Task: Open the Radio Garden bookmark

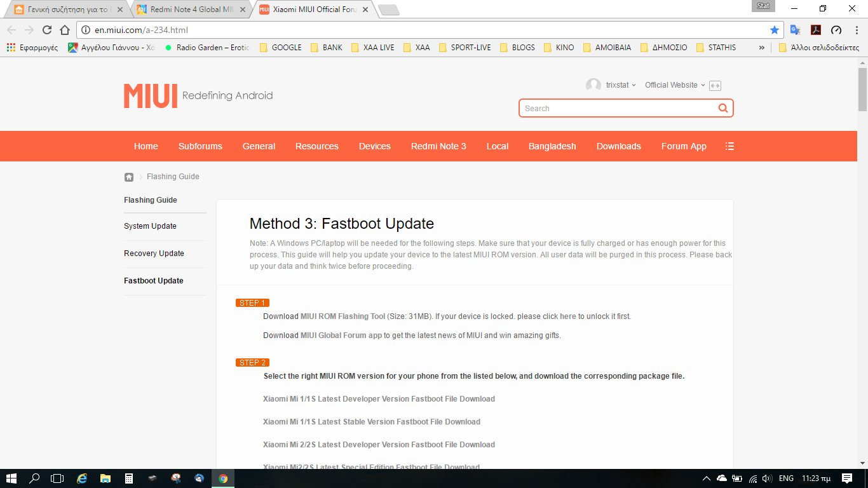Action: [208, 48]
